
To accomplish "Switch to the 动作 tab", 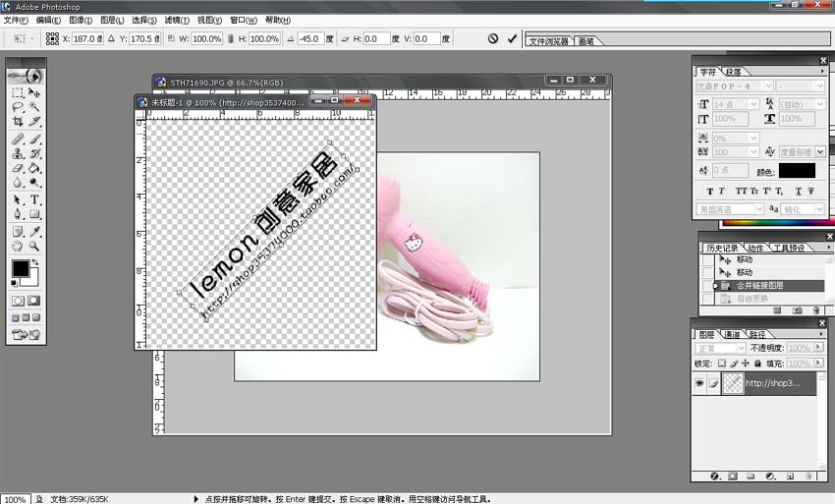I will point(755,249).
